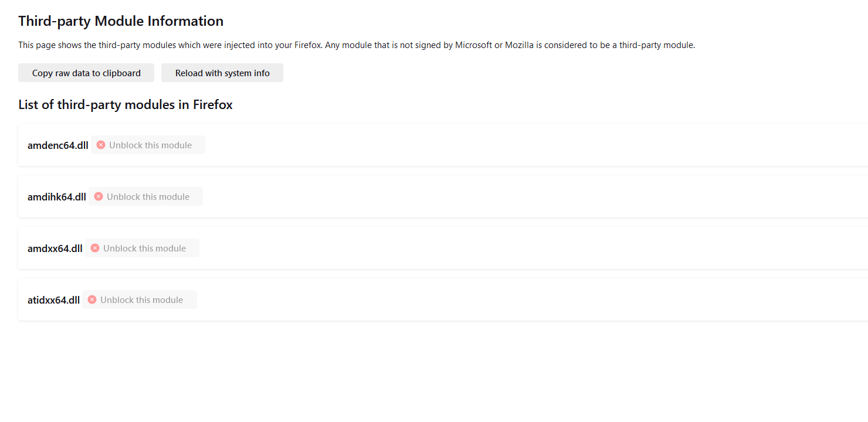Select the amdihk64.dll module name
868x422 pixels.
click(56, 197)
